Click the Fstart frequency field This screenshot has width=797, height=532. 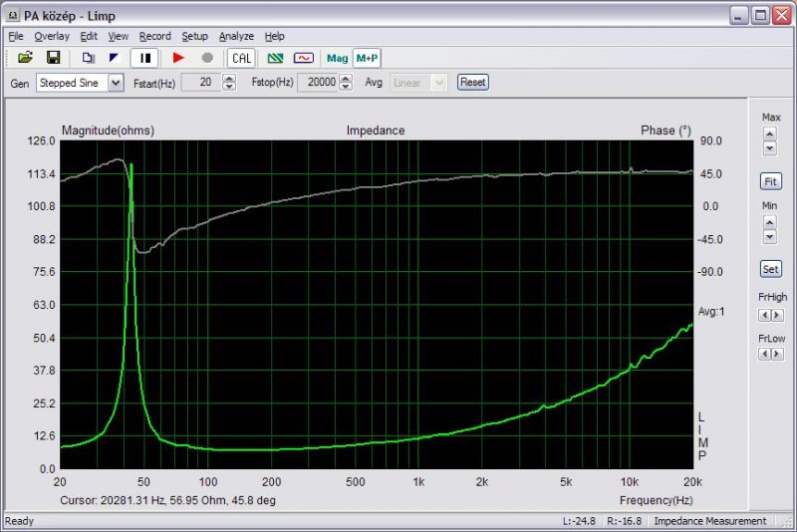coord(201,83)
